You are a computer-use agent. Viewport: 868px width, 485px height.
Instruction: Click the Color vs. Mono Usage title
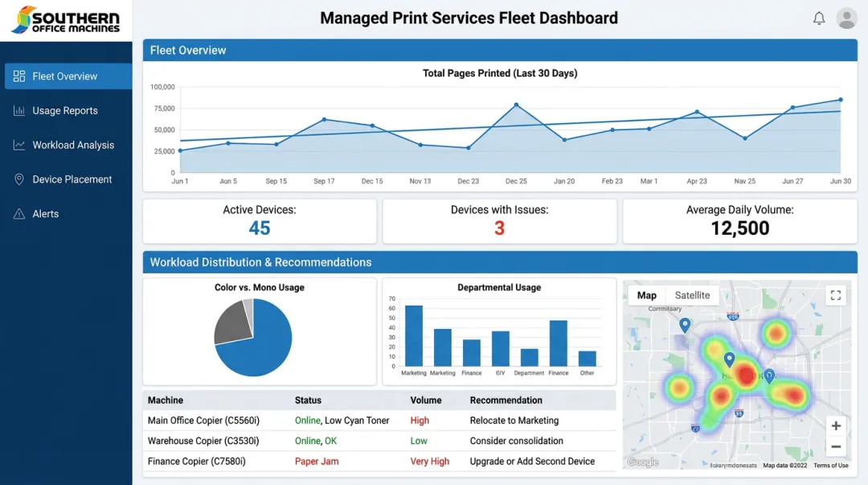(x=260, y=287)
